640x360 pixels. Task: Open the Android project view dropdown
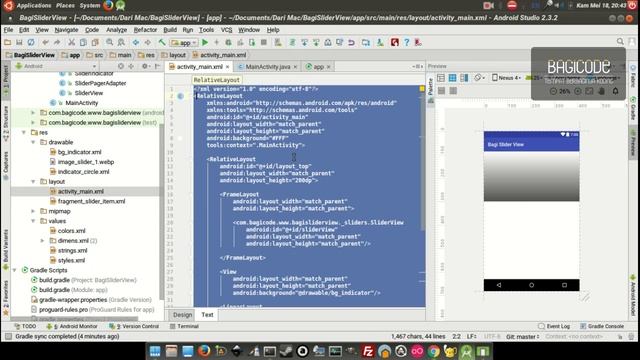click(56, 66)
